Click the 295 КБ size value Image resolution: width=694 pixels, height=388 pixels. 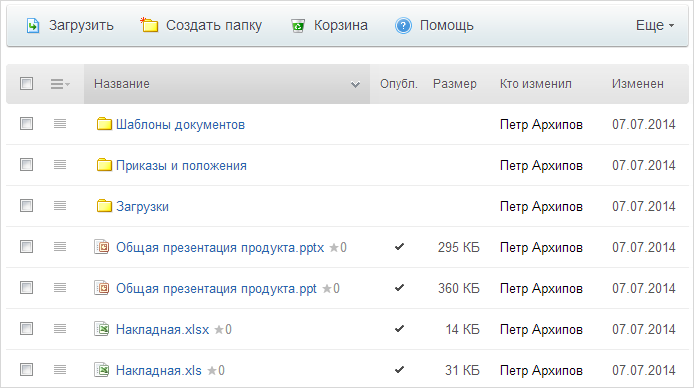tap(459, 247)
